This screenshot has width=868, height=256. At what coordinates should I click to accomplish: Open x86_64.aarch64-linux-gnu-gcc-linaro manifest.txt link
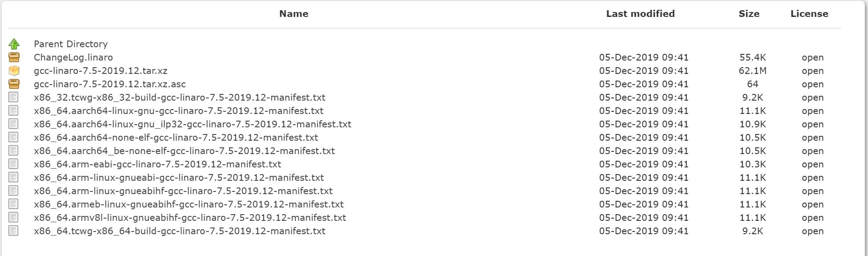click(178, 111)
